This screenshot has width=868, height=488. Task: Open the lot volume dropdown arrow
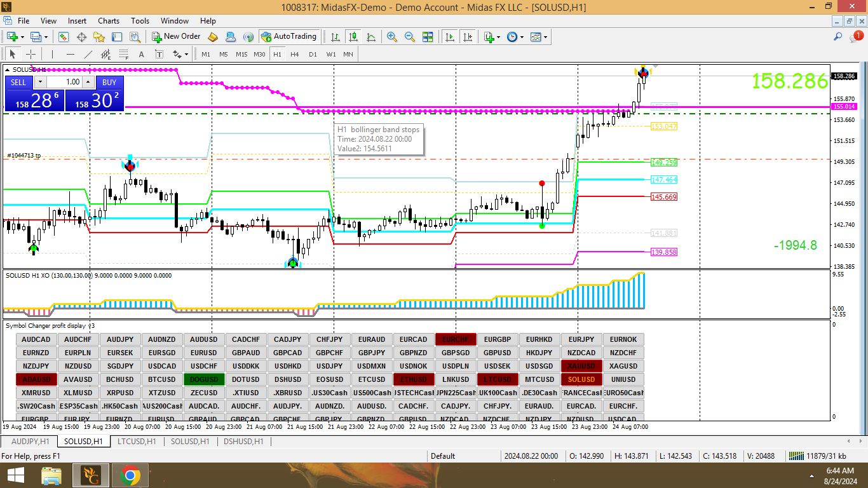point(41,82)
